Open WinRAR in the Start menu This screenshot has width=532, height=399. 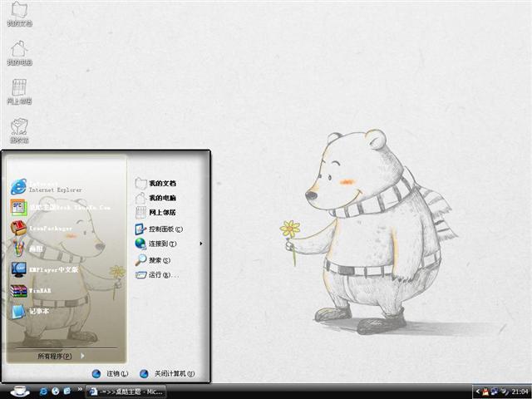[x=40, y=291]
